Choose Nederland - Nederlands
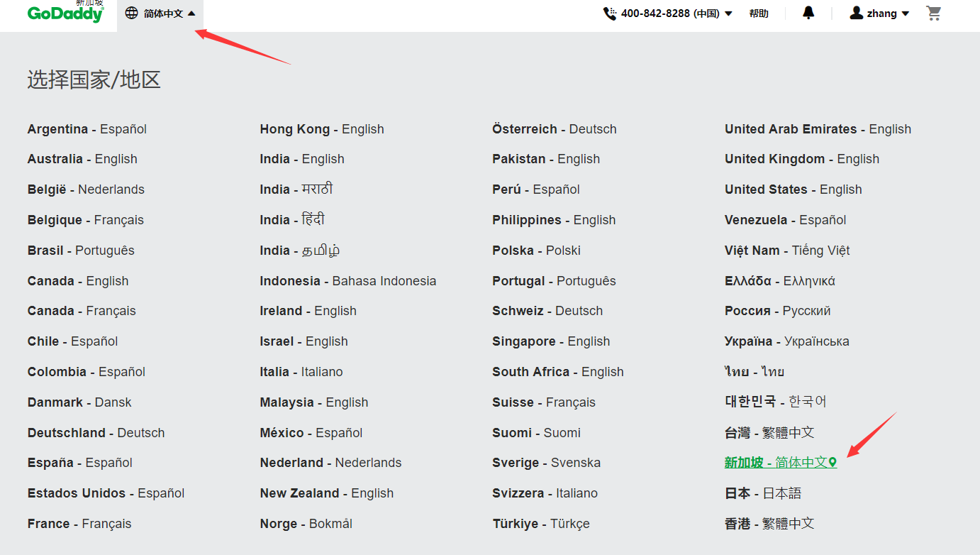Viewport: 980px width, 555px height. 331,463
